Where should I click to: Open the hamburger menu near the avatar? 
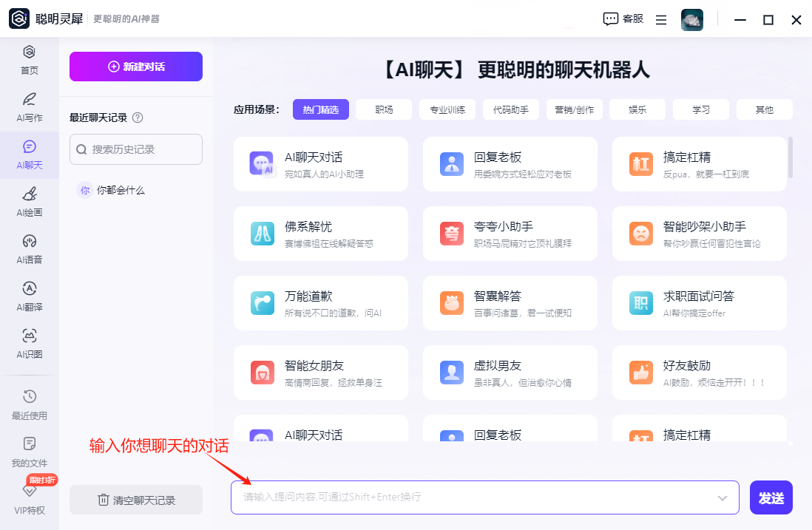pos(660,20)
